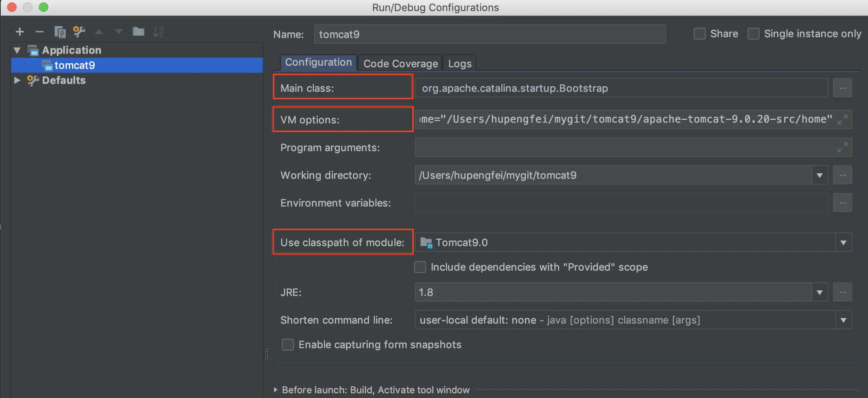This screenshot has height=398, width=868.
Task: Expand the Before launch section
Action: point(276,390)
